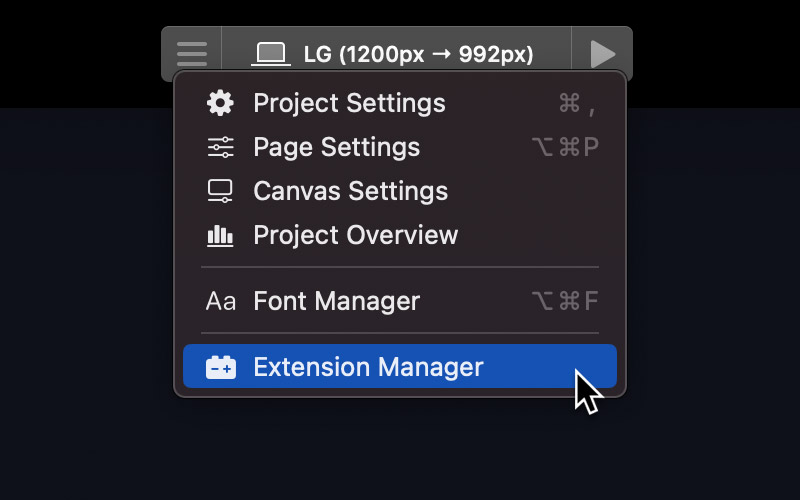Image resolution: width=800 pixels, height=500 pixels.
Task: Open Project Overview from the menu
Action: [399, 235]
